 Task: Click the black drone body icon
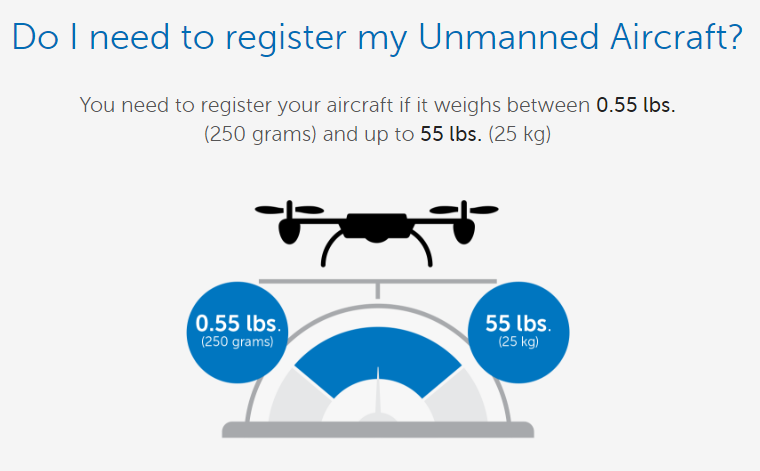click(x=377, y=227)
